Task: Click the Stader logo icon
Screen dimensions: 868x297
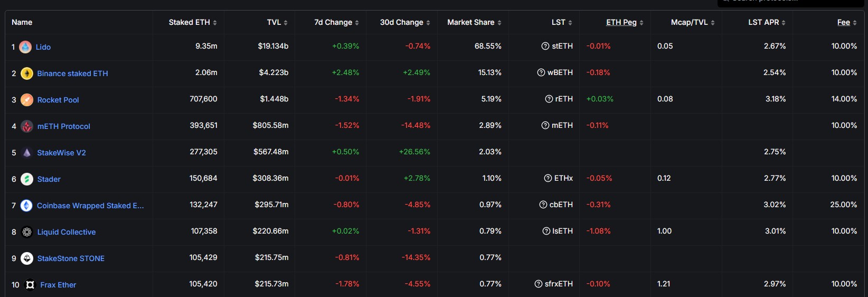Action: click(27, 179)
